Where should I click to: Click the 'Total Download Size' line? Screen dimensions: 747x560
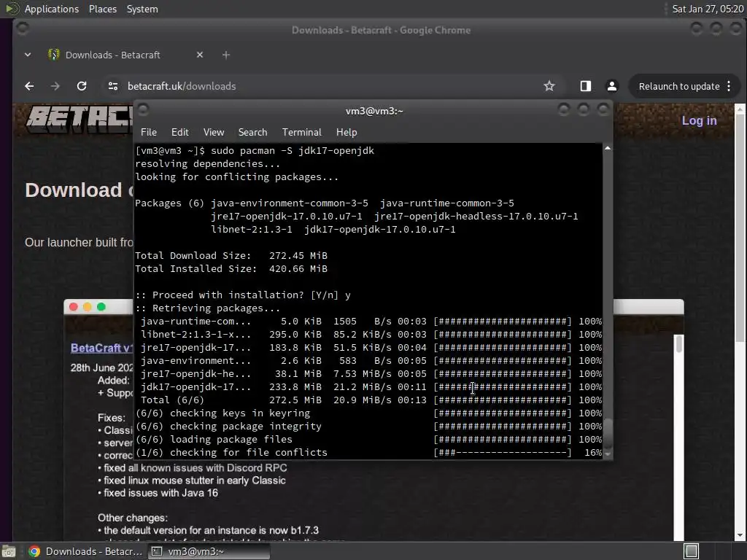231,256
